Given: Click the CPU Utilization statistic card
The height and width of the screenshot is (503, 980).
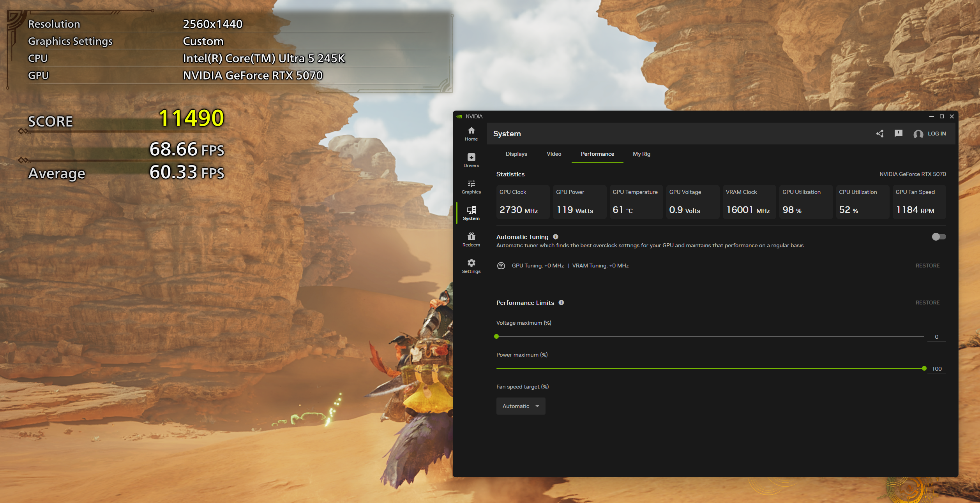Looking at the screenshot, I should point(862,202).
